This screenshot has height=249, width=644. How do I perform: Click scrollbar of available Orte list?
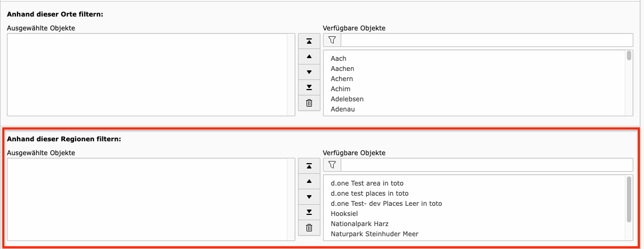click(629, 56)
